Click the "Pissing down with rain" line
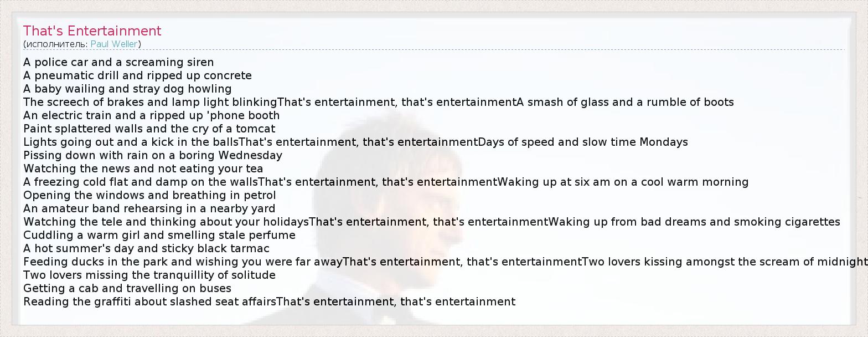Screen dimensions: 868x337 click(x=152, y=155)
